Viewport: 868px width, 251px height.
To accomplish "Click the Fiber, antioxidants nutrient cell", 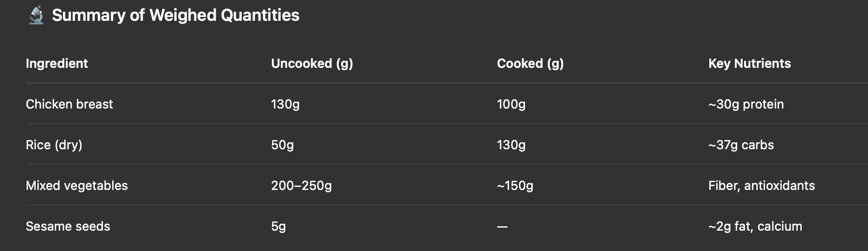I will pos(762,186).
